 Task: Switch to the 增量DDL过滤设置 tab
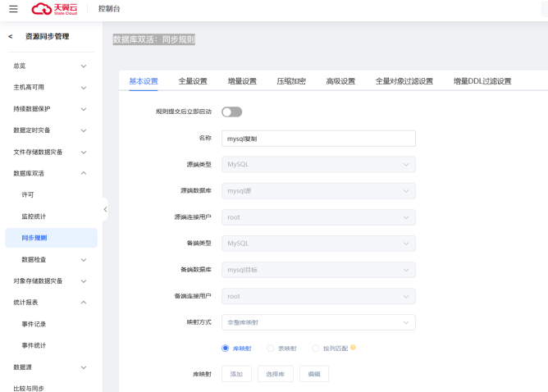point(482,81)
